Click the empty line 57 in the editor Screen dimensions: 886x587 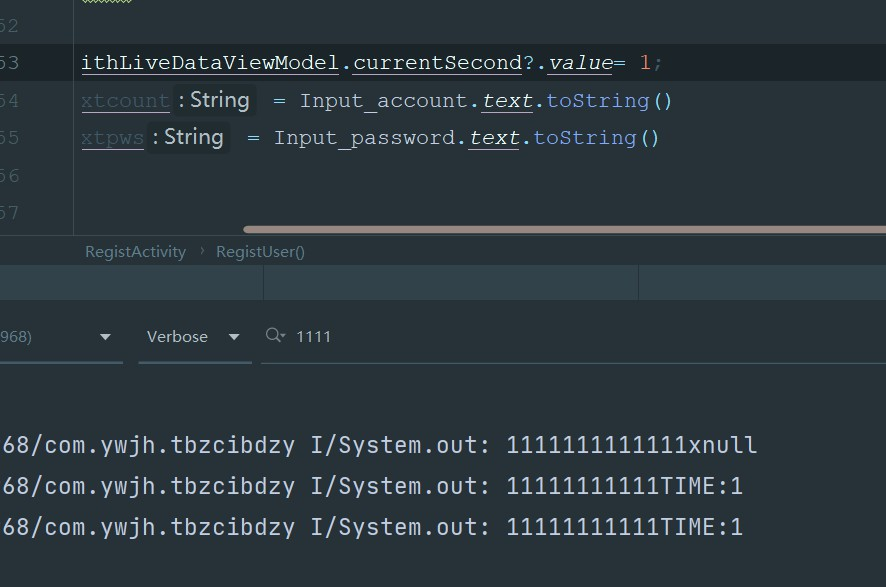point(400,212)
